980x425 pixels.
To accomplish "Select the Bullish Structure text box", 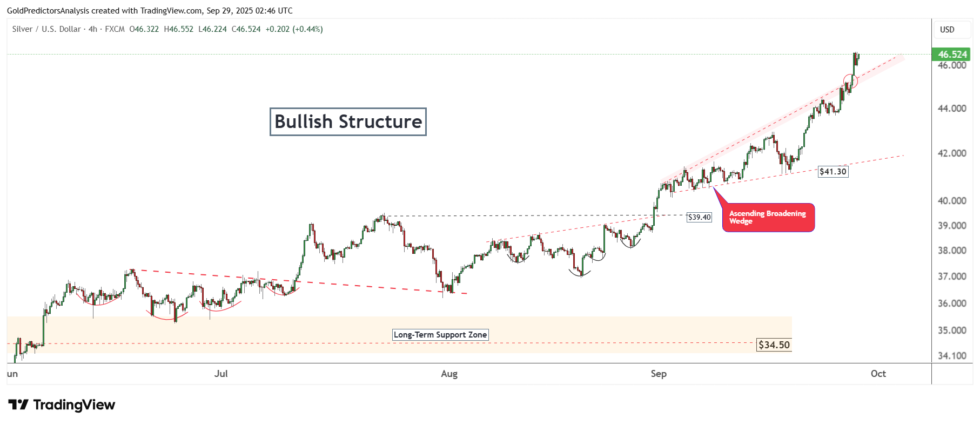I will pos(348,122).
